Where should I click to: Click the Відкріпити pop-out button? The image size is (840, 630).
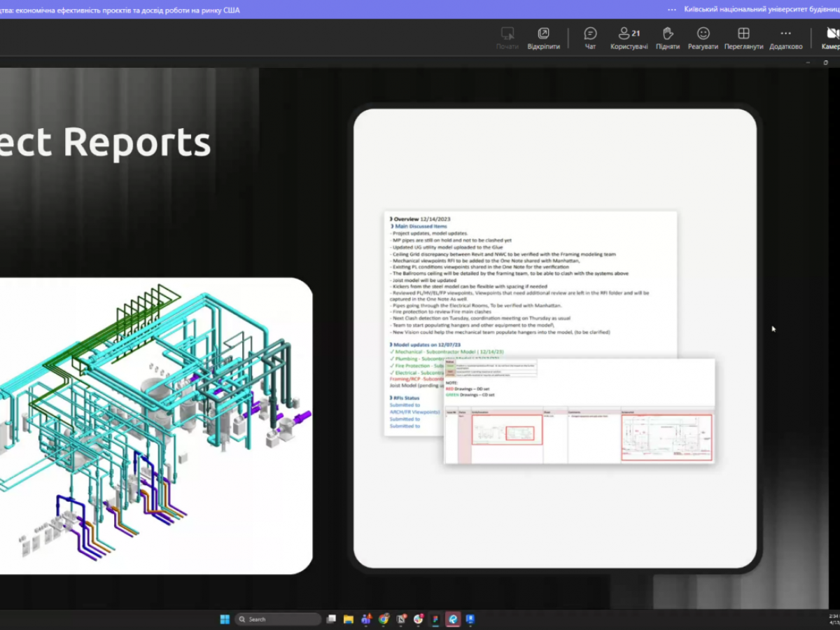(x=543, y=38)
